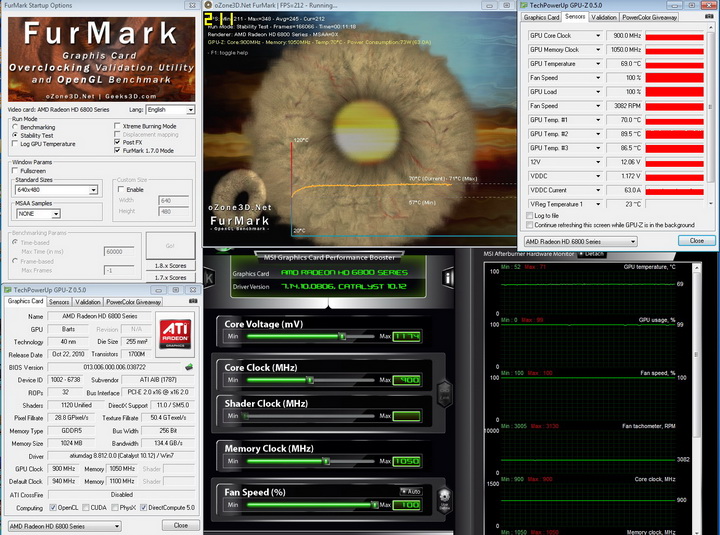Click the Core Voltage value box
The image size is (720, 535).
407,336
